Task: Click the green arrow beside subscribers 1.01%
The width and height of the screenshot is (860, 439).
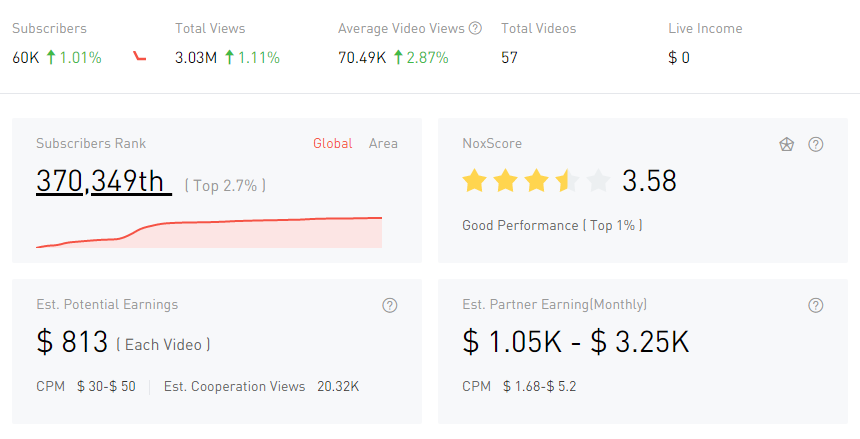Action: 50,58
